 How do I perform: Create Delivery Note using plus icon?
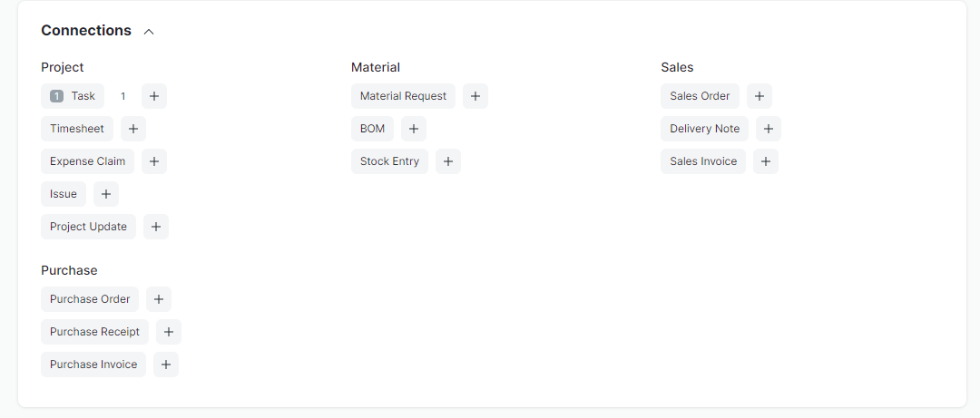[769, 129]
